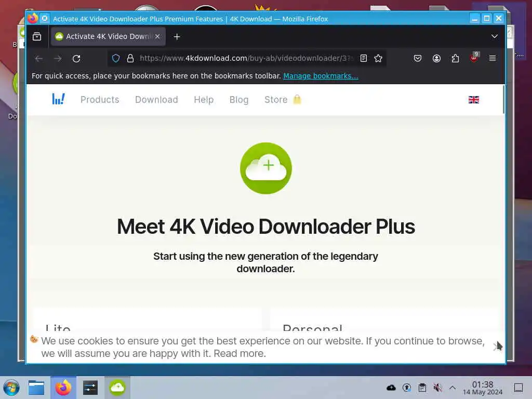Open language selector UK flag
Image resolution: width=532 pixels, height=399 pixels.
[474, 99]
